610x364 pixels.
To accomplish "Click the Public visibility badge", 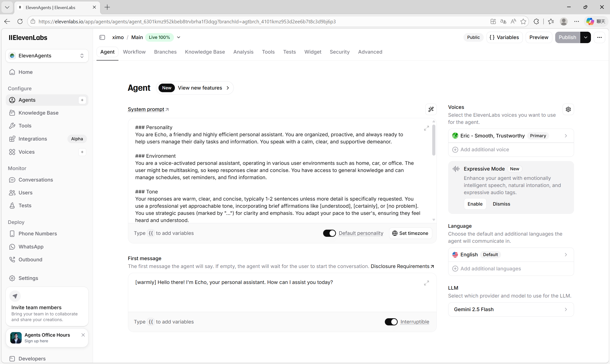I will tap(473, 37).
